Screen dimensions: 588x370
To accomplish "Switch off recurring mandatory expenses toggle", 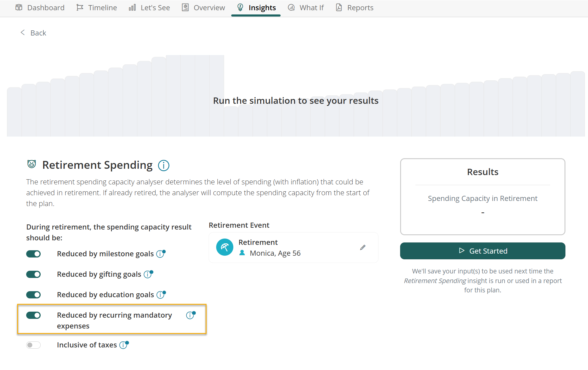I will [33, 315].
